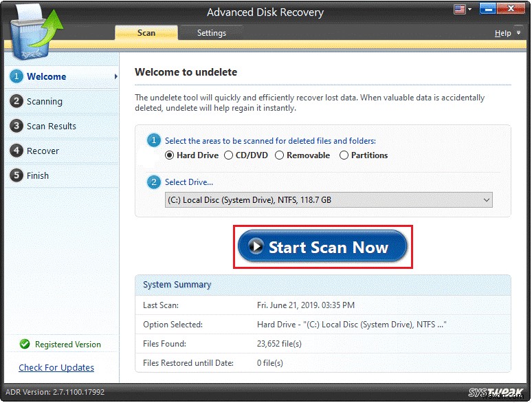Select the CD/DVD radio button
The height and width of the screenshot is (403, 532).
pyautogui.click(x=228, y=155)
